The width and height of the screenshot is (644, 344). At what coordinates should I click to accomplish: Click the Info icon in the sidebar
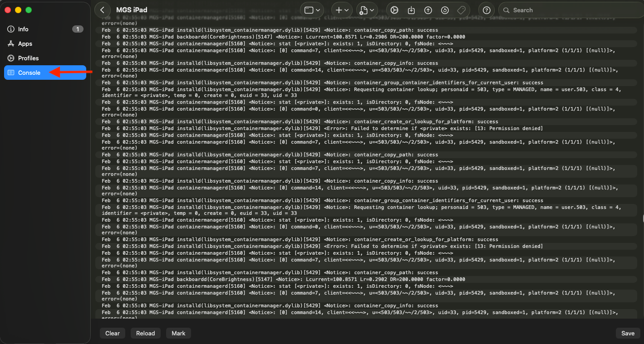coord(11,29)
